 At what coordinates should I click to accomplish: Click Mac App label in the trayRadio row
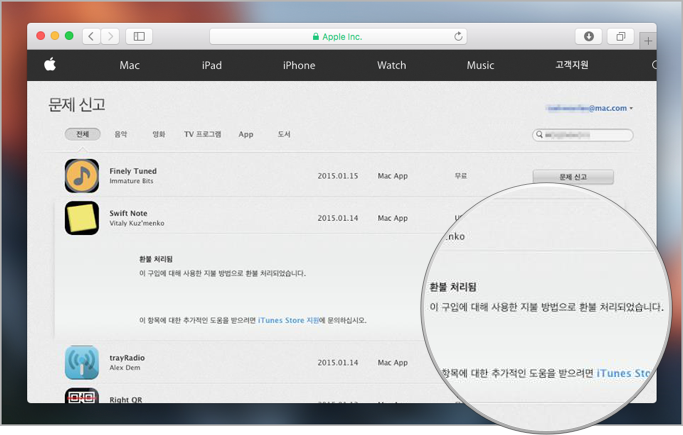(x=392, y=362)
